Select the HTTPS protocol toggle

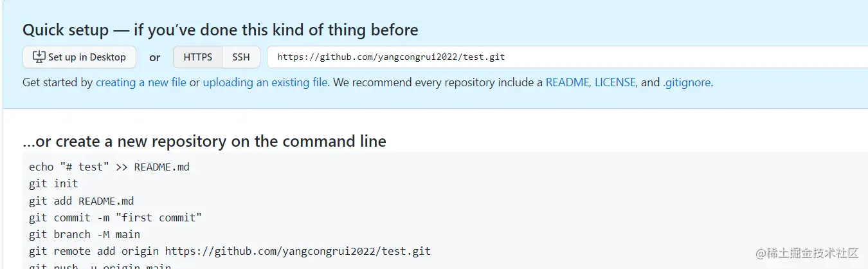click(197, 57)
